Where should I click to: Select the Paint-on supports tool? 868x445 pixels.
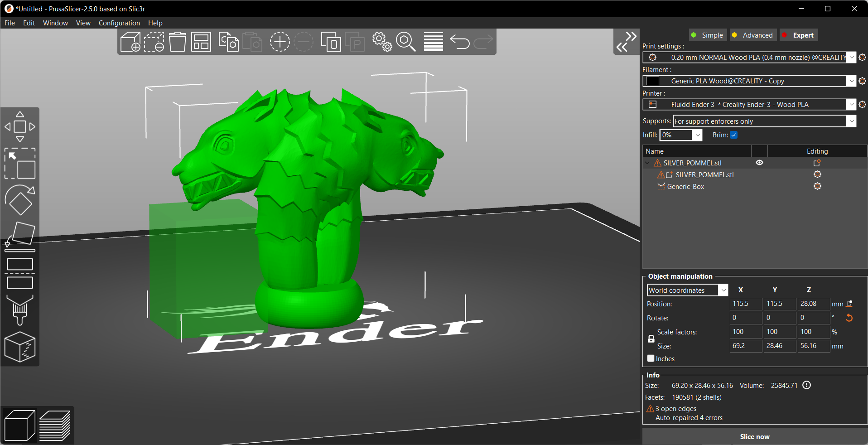coord(20,310)
